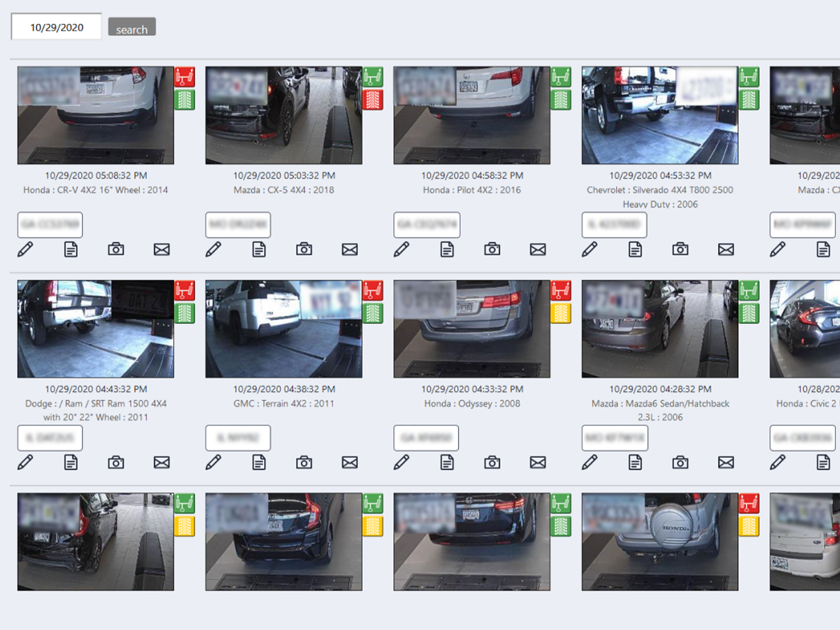
Task: Select text Honda : Odyssey : 2008
Action: [x=472, y=403]
